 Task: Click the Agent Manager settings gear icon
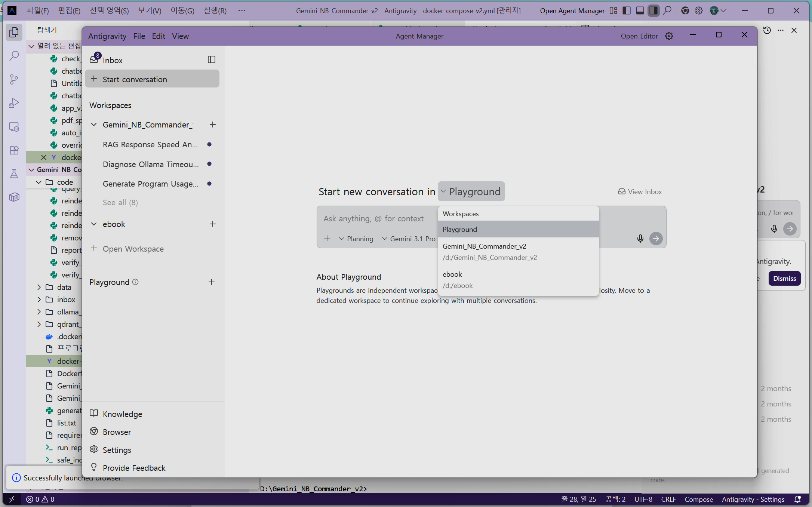click(x=669, y=36)
